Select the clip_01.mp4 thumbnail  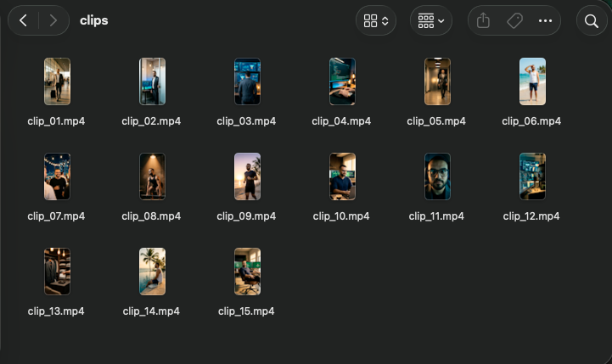click(x=57, y=81)
